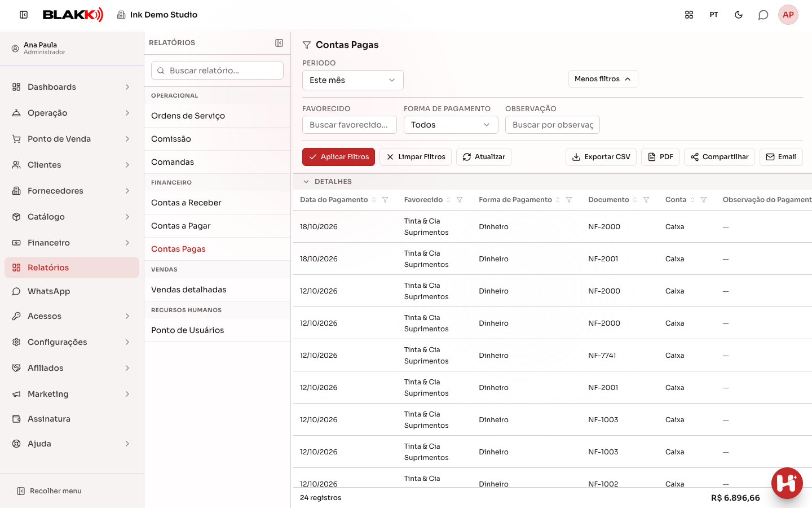Image resolution: width=812 pixels, height=508 pixels.
Task: Focus the Buscar favorecido input
Action: tap(350, 125)
